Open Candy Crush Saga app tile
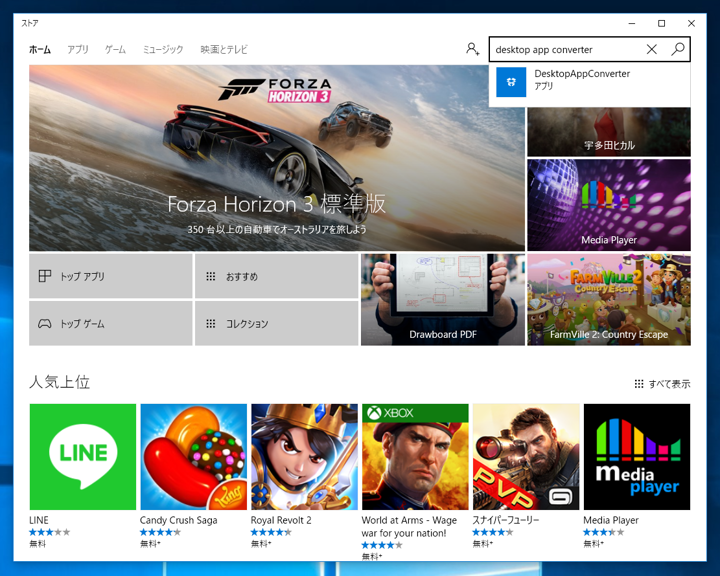The image size is (720, 576). click(x=194, y=457)
